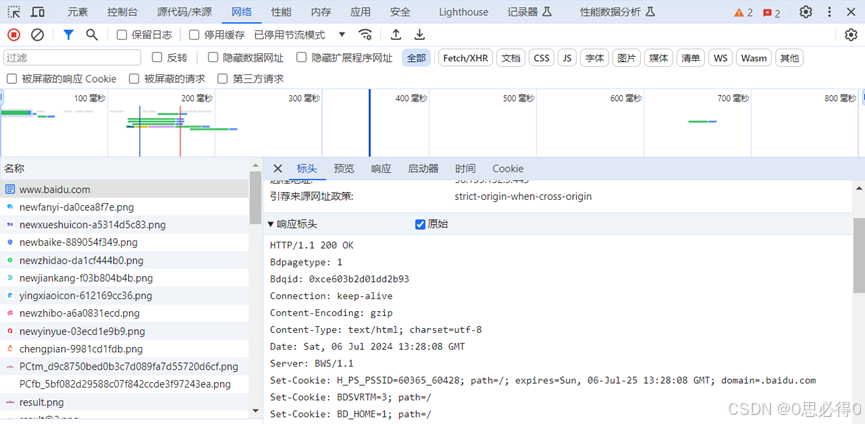
Task: Open network panel settings gear
Action: 851,35
